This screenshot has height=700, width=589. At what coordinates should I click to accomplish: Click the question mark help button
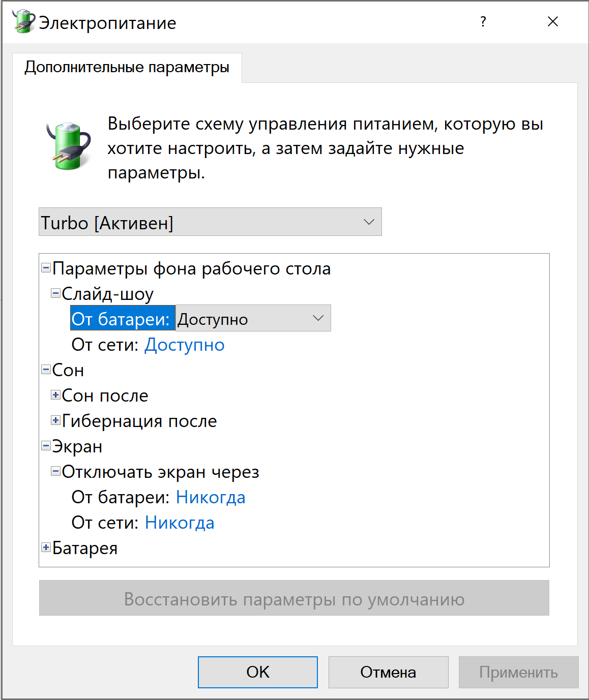click(483, 21)
